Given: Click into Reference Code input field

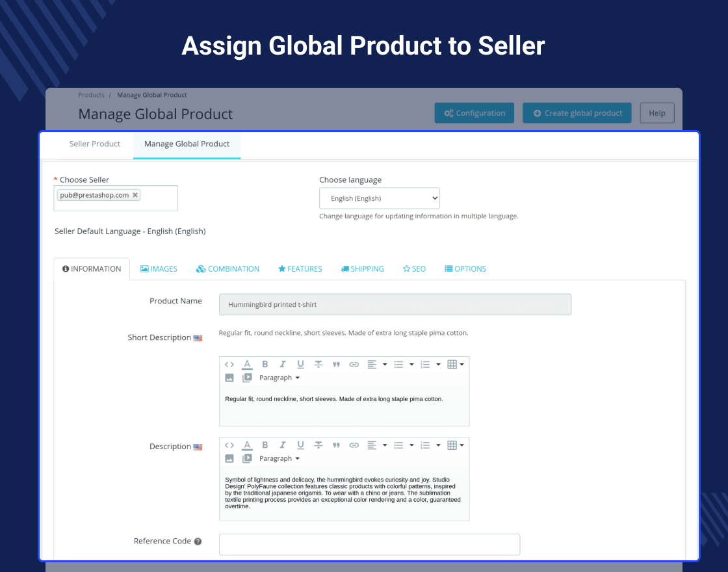Looking at the screenshot, I should 370,544.
